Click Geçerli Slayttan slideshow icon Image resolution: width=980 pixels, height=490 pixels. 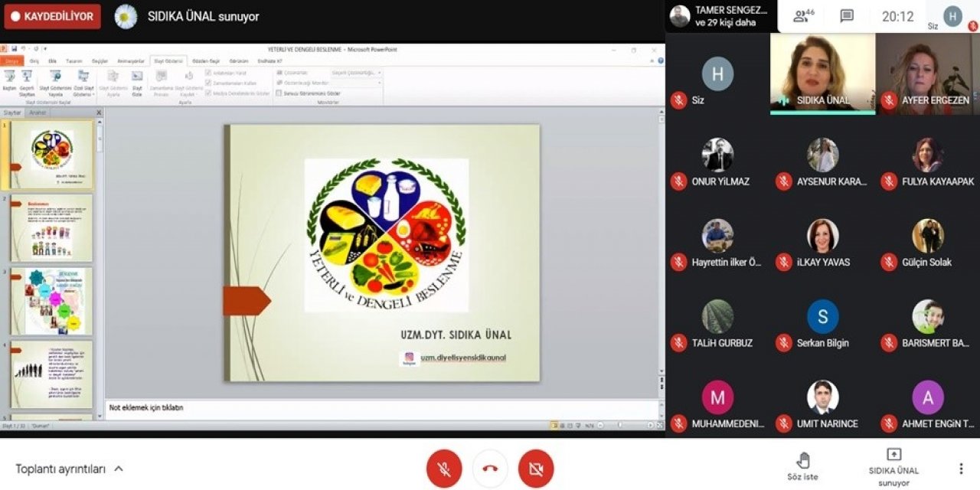[27, 83]
